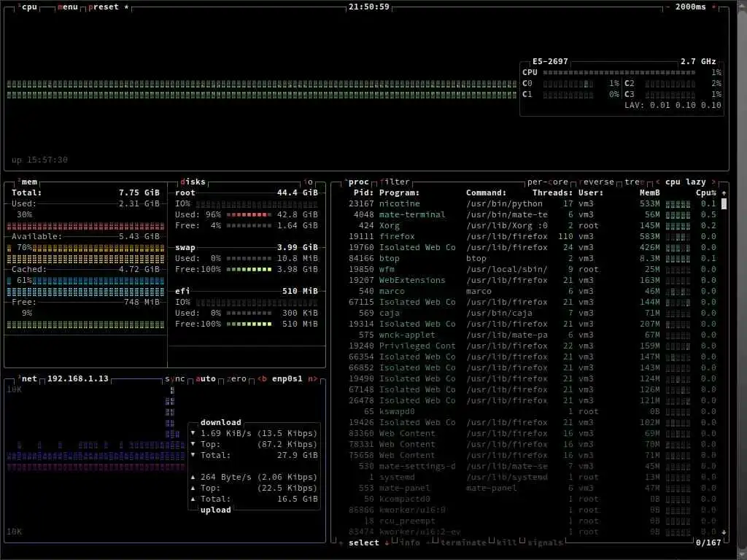Click terminate in the proc footer

(x=463, y=542)
